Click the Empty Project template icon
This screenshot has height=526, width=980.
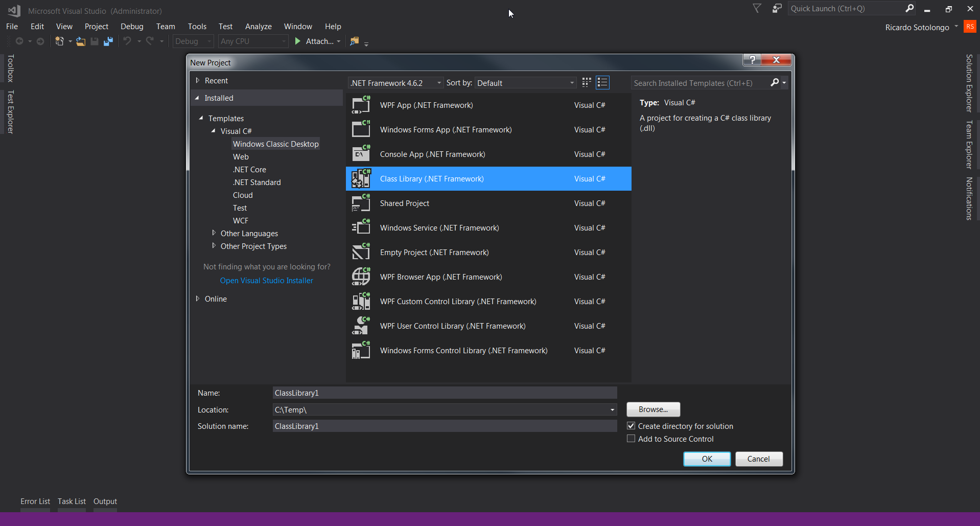click(x=361, y=252)
